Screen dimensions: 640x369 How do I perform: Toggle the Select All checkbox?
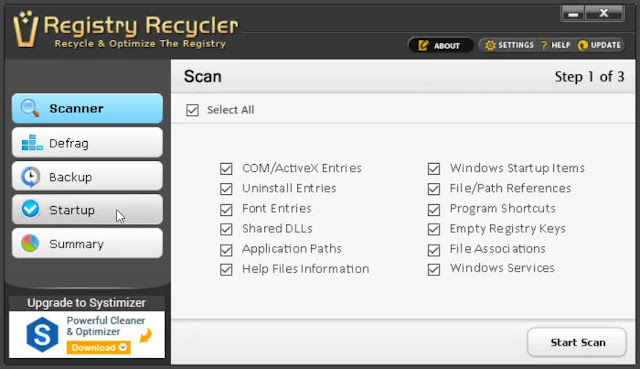192,110
